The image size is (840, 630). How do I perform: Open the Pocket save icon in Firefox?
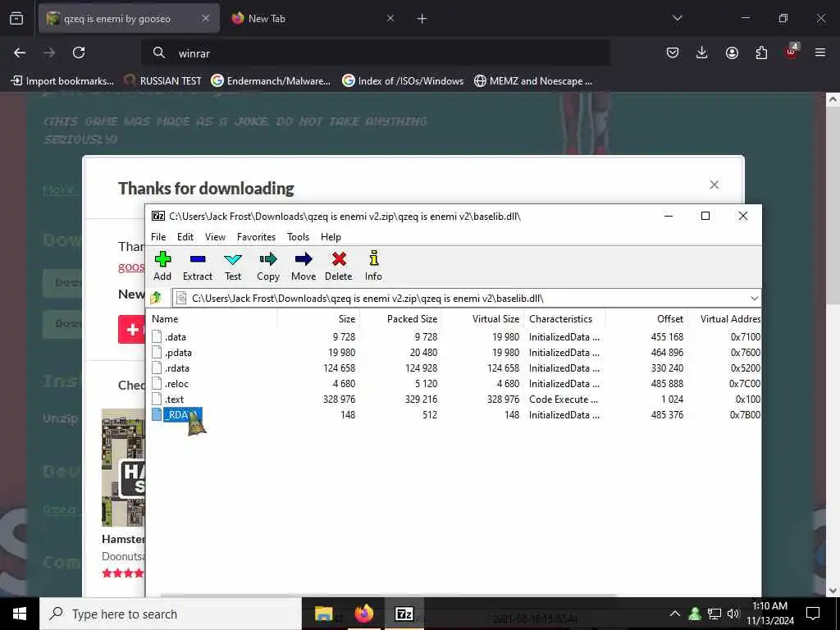pos(673,52)
